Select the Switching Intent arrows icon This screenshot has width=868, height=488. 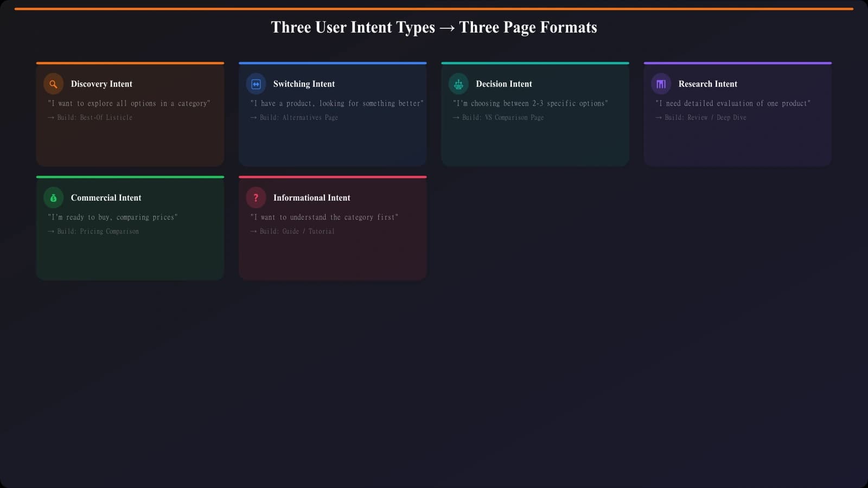pyautogui.click(x=256, y=84)
